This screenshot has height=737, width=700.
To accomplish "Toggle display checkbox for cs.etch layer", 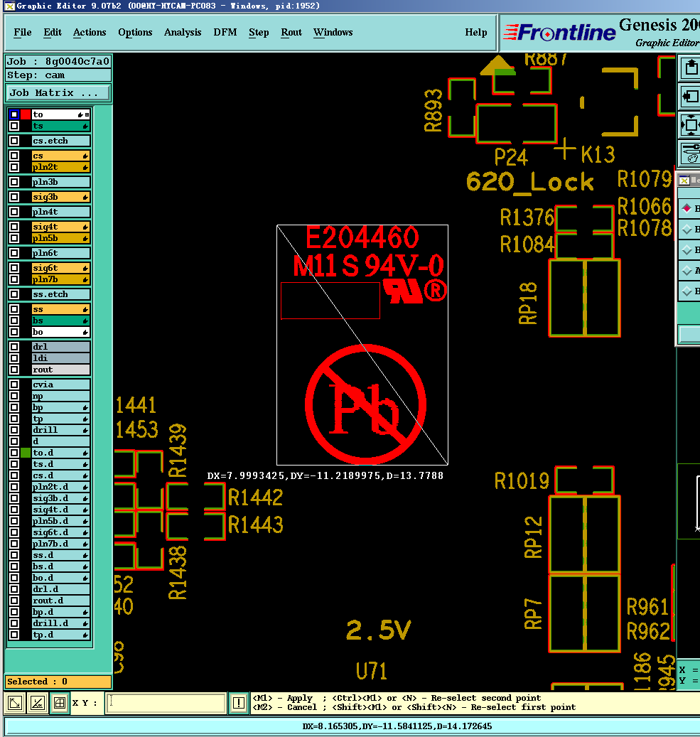I will (14, 141).
